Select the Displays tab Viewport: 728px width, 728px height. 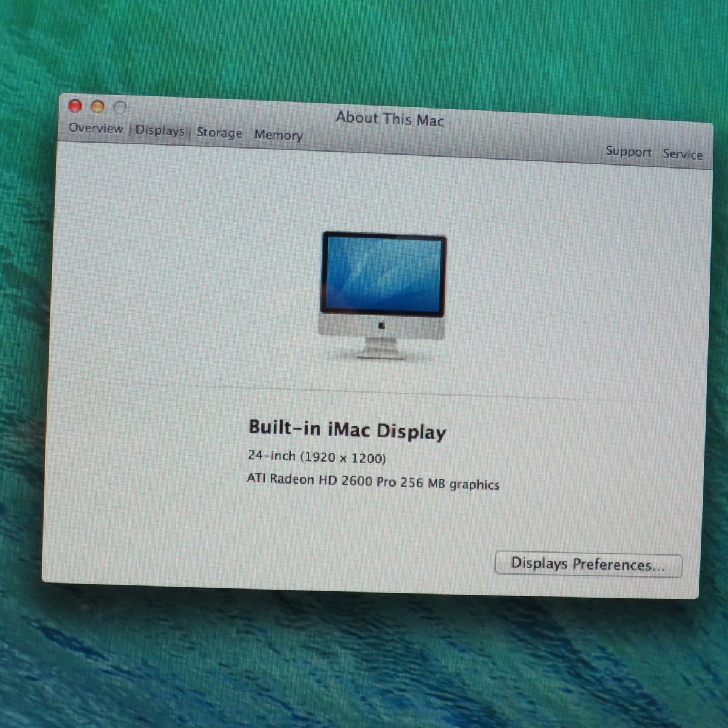pyautogui.click(x=160, y=130)
